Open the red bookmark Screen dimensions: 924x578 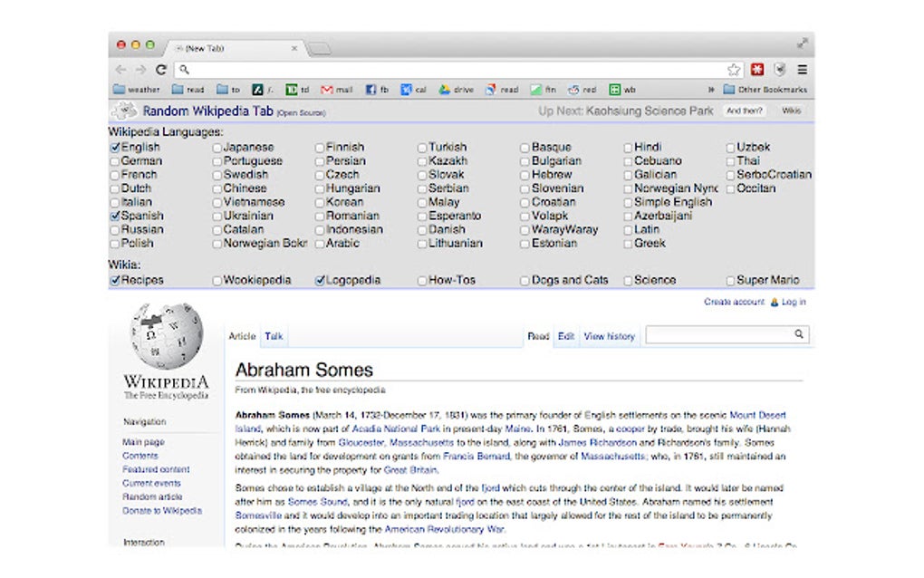(582, 90)
